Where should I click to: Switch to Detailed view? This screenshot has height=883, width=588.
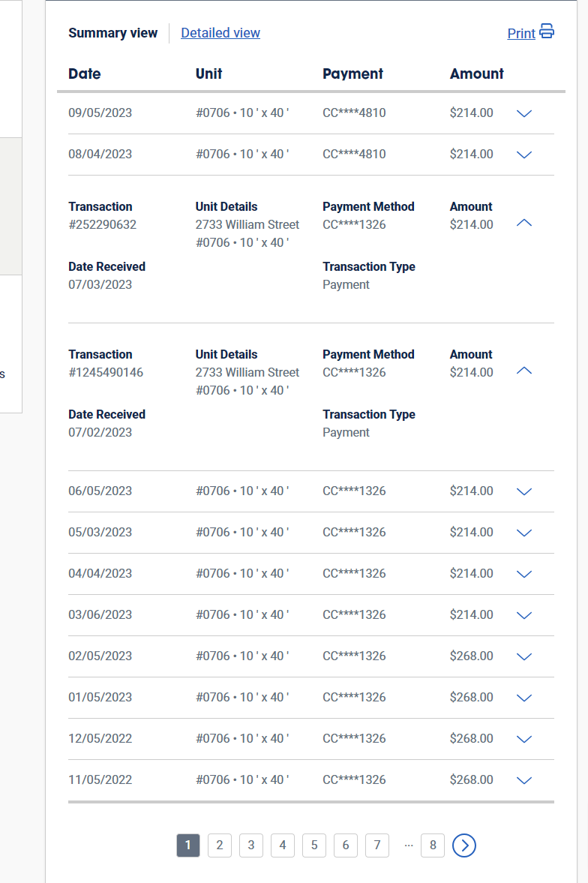tap(220, 33)
